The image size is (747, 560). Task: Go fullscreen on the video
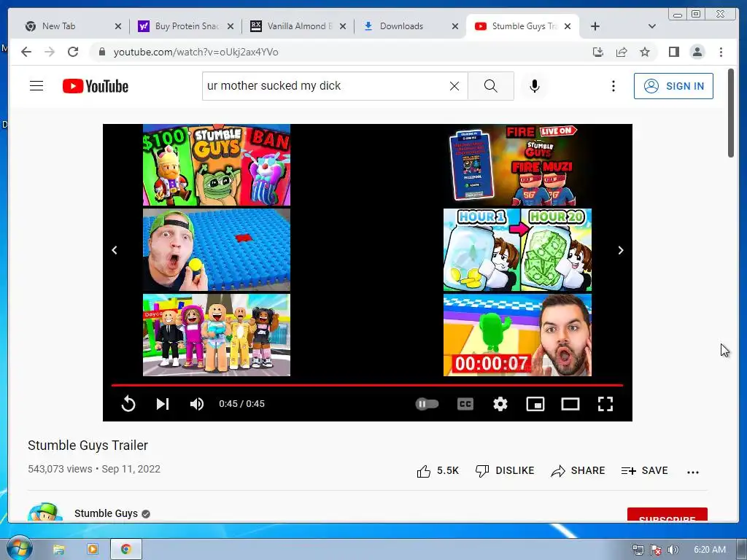[605, 404]
